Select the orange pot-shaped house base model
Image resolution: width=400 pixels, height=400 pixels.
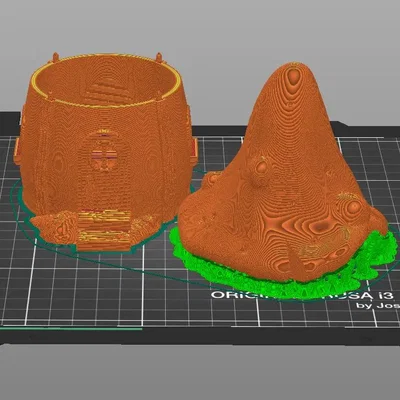click(105, 150)
